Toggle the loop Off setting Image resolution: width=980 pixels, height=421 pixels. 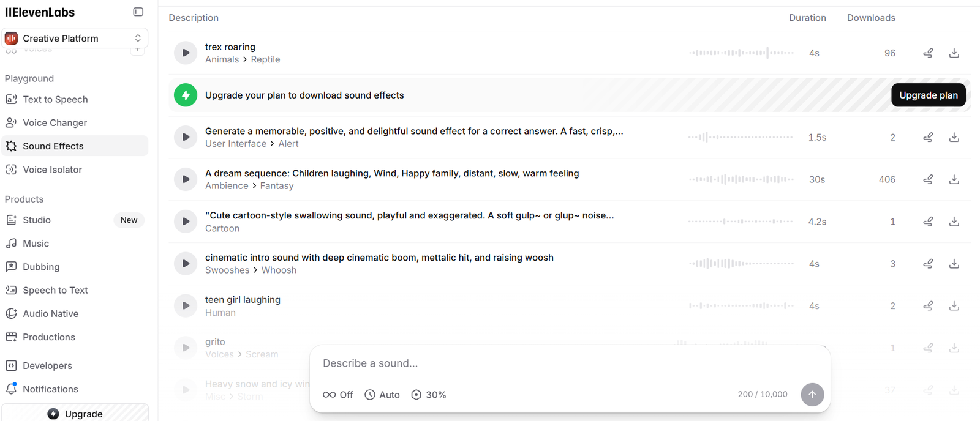[338, 395]
